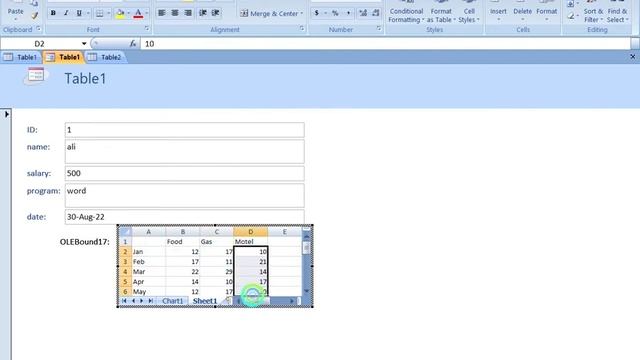Switch to the Sheet1 sheet tab
Screen dimensions: 640x360
click(x=205, y=301)
